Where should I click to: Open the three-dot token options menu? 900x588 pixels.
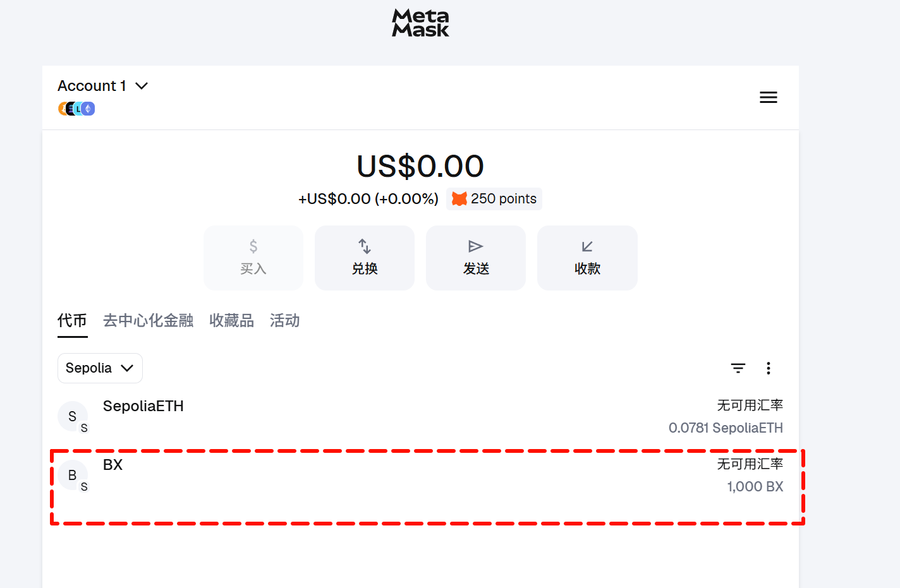(768, 368)
